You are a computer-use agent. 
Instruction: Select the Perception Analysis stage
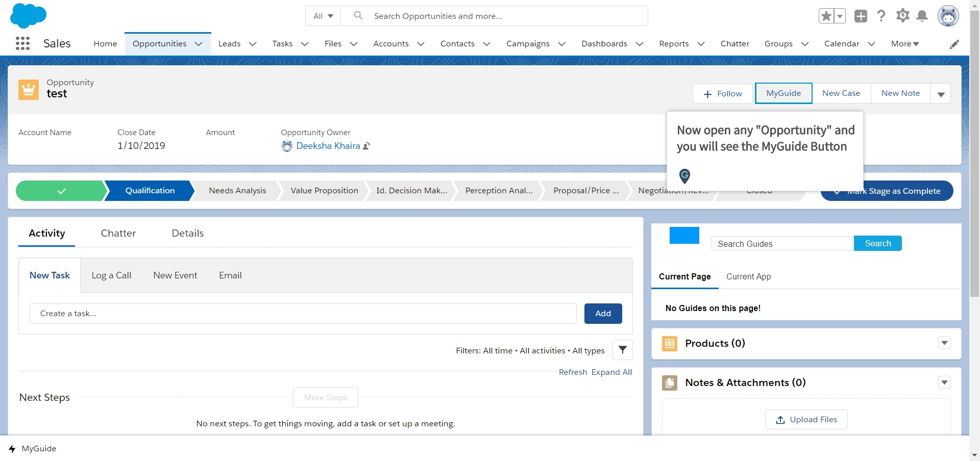pos(499,191)
